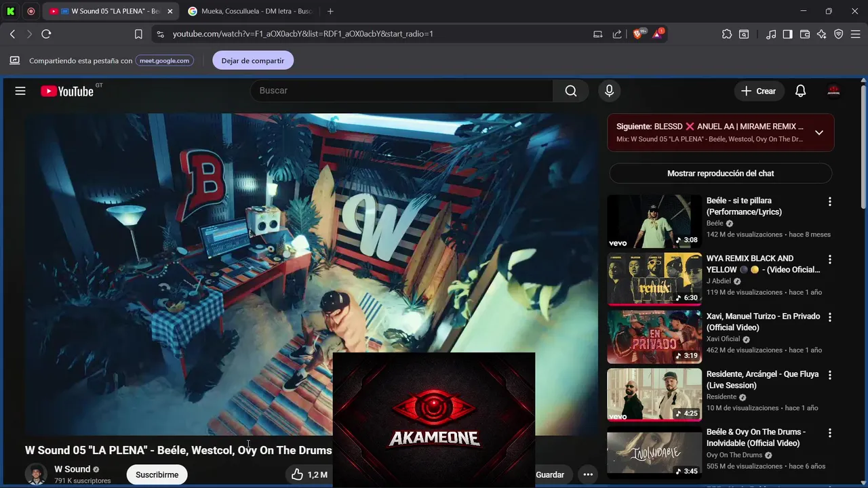
Task: Expand the Siguiente mix playlist panel
Action: tap(819, 132)
